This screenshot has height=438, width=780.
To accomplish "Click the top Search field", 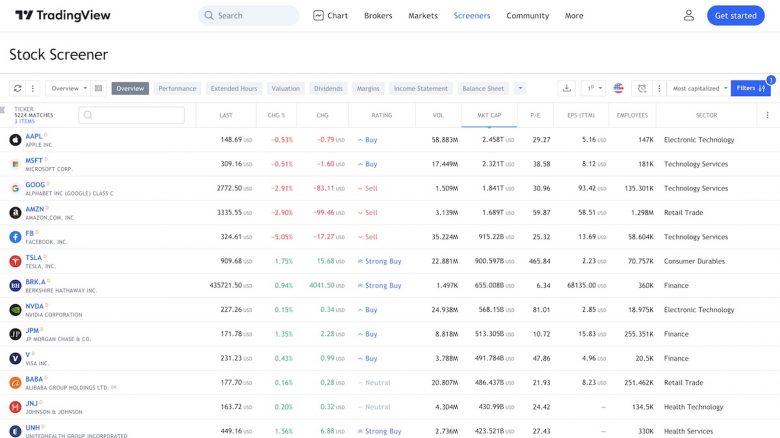I will point(249,15).
